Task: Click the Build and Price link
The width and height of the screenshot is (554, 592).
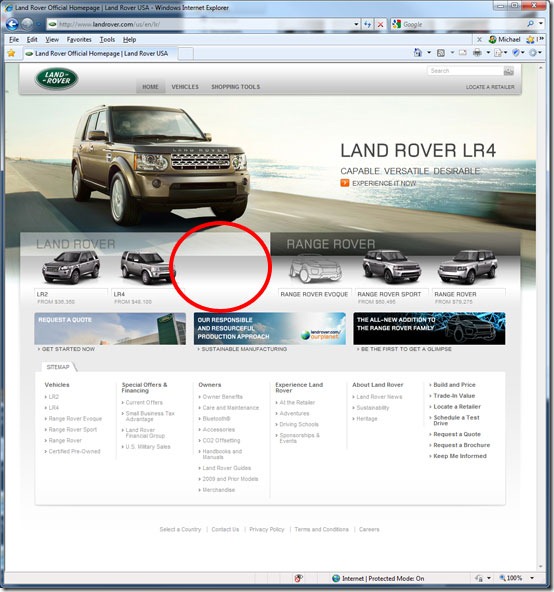Action: [x=454, y=385]
